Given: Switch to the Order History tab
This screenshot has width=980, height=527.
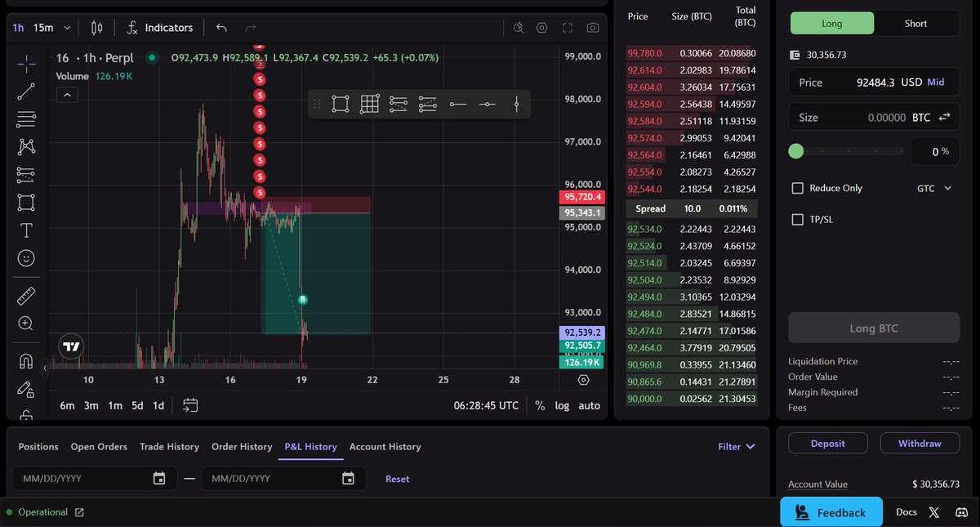Looking at the screenshot, I should tap(242, 447).
